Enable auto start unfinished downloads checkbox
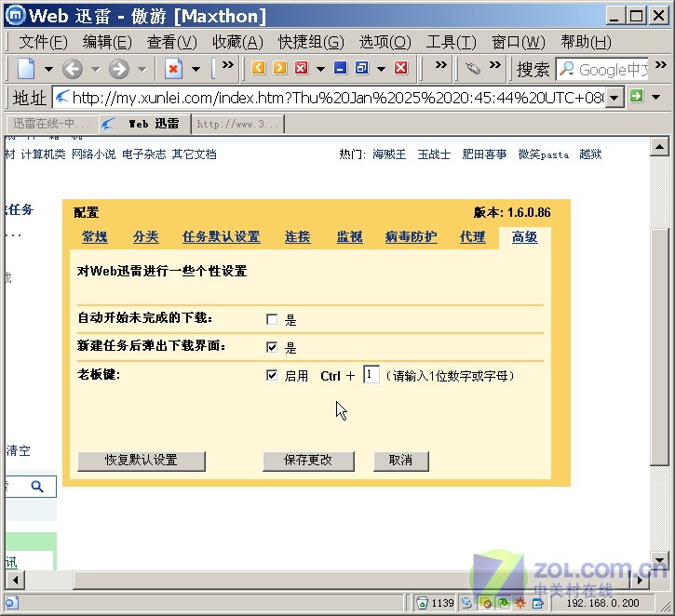This screenshot has height=616, width=675. click(272, 319)
